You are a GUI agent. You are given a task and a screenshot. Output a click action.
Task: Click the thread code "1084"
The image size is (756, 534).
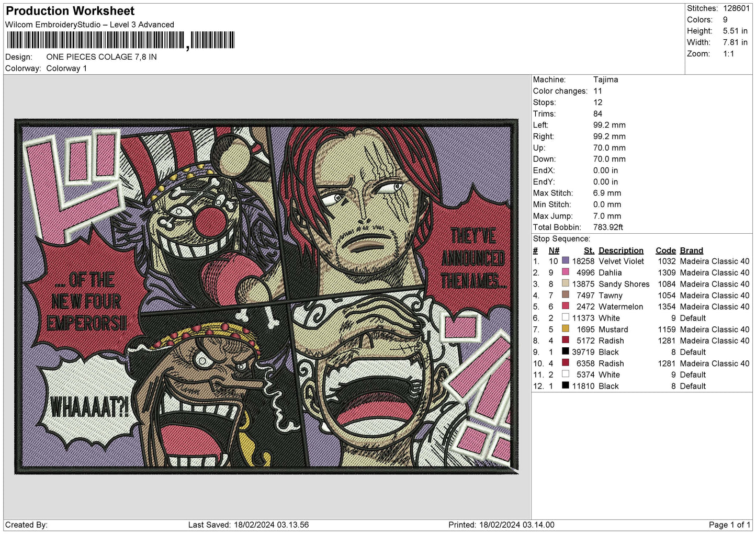tap(667, 284)
